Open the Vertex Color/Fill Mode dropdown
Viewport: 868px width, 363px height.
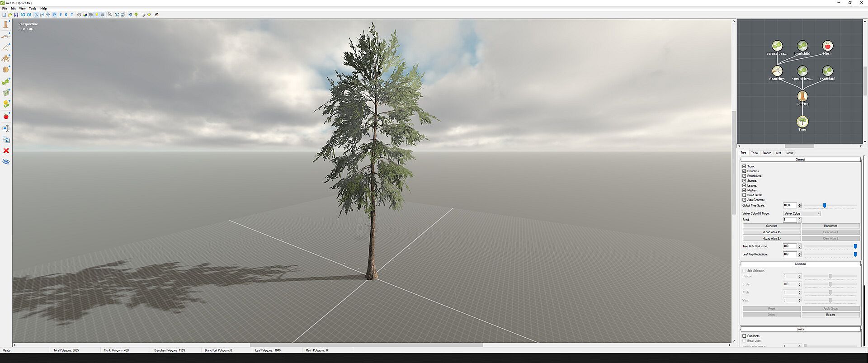(x=802, y=213)
